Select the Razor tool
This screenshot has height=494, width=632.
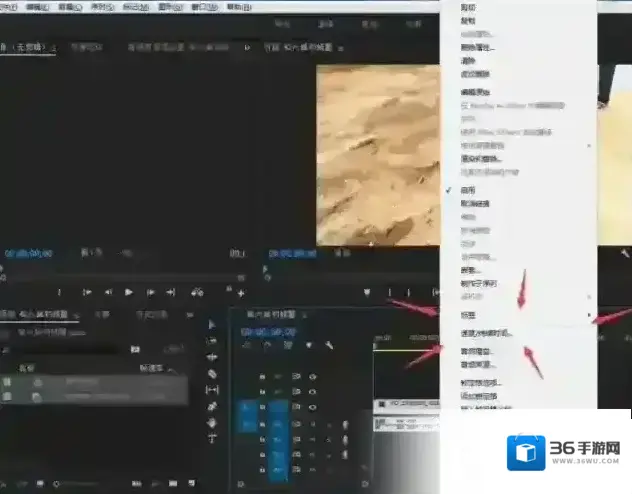click(x=212, y=374)
